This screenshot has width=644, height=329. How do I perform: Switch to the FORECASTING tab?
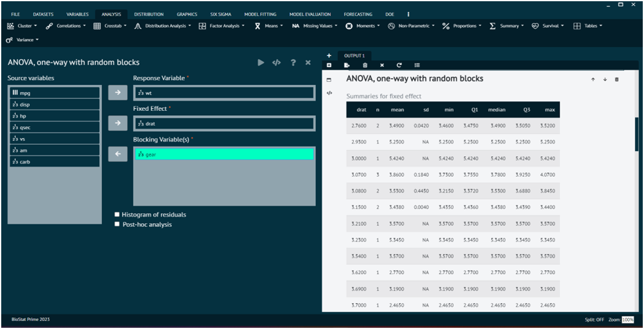pyautogui.click(x=358, y=14)
